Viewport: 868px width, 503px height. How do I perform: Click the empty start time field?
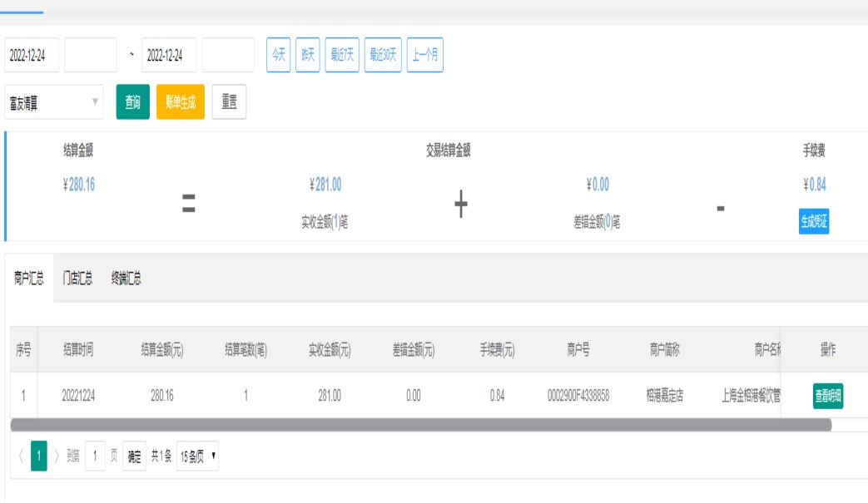(90, 56)
